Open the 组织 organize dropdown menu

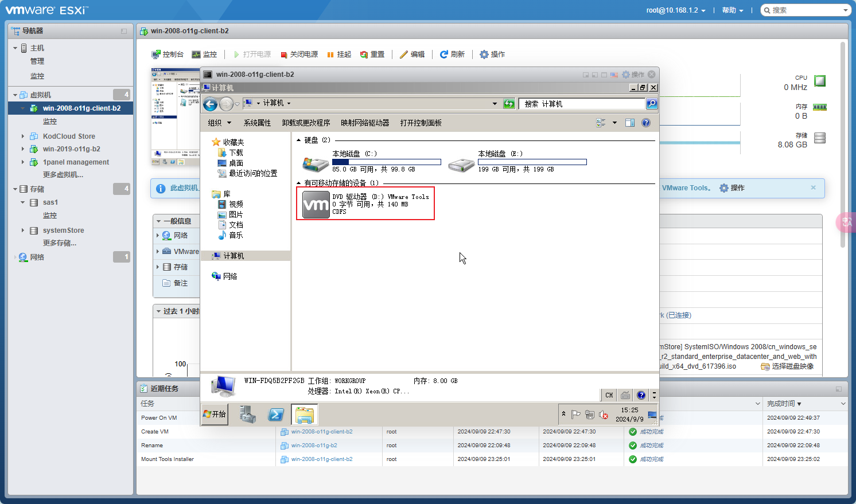tap(219, 123)
